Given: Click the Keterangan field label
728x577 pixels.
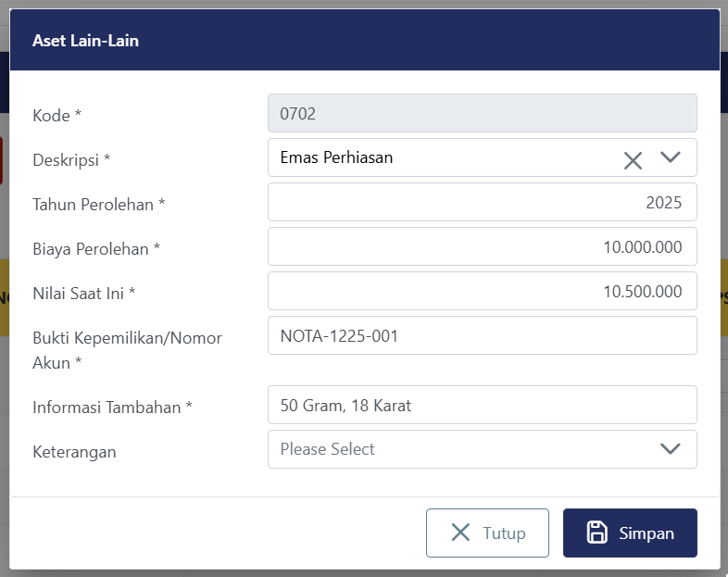Looking at the screenshot, I should click(x=74, y=452).
